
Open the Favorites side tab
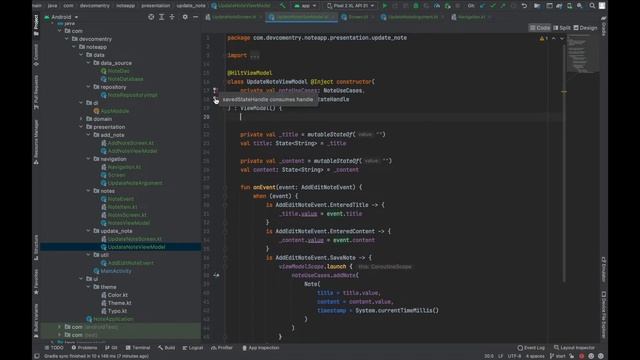click(x=36, y=282)
